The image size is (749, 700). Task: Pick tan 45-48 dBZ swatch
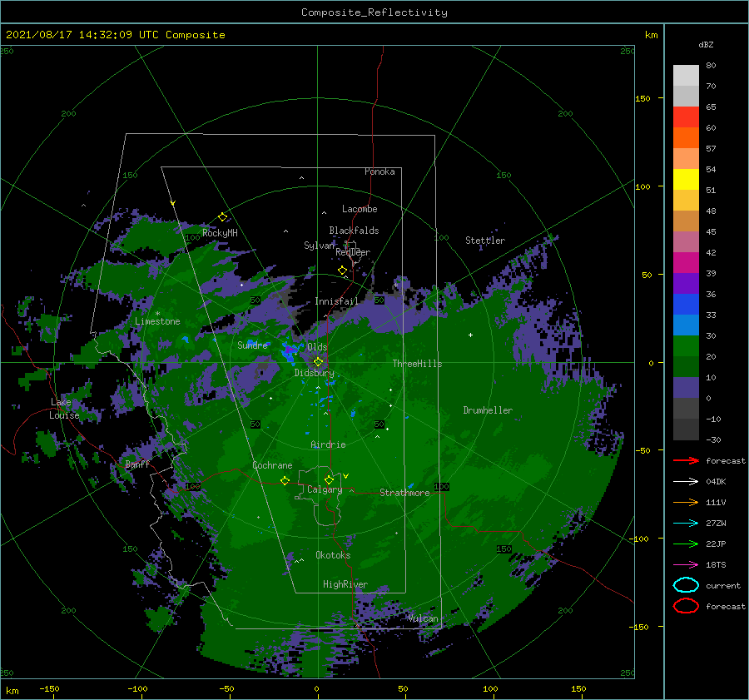(686, 221)
